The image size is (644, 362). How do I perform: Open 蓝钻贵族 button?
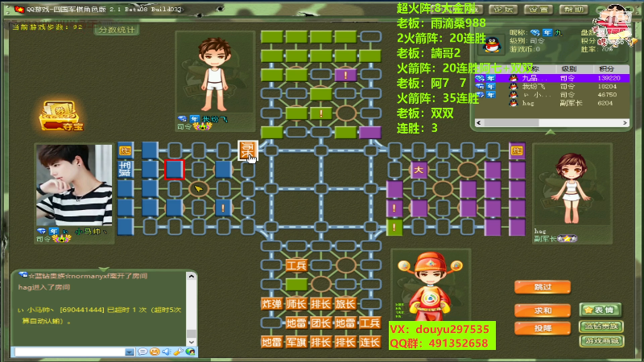[x=601, y=327]
